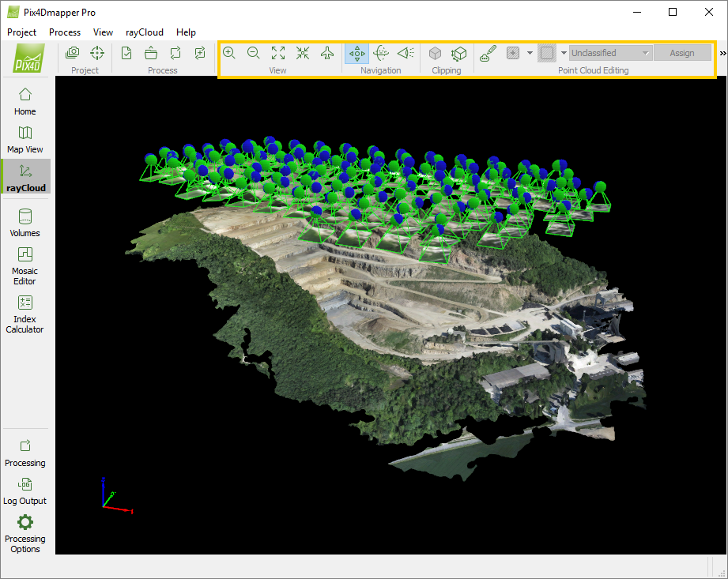This screenshot has width=728, height=579.
Task: Activate the fly-through airplane navigation tool
Action: tap(326, 52)
